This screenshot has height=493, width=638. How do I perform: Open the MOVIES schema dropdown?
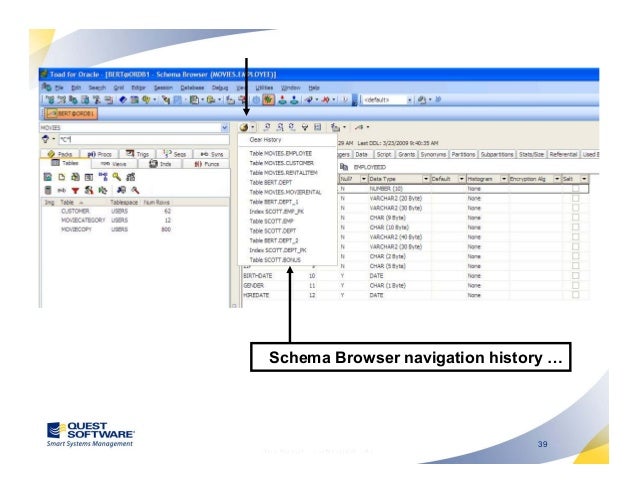coord(225,128)
